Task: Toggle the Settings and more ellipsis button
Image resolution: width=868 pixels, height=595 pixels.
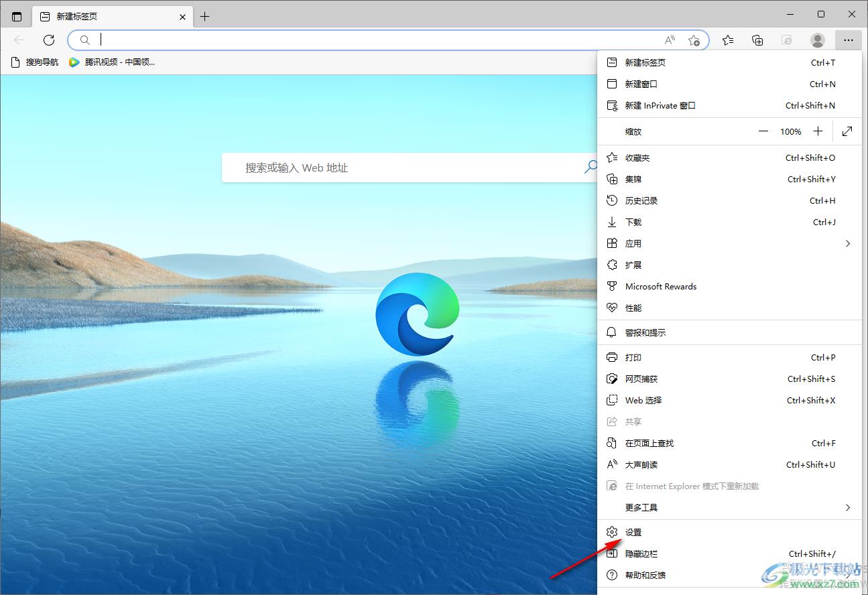Action: click(849, 40)
